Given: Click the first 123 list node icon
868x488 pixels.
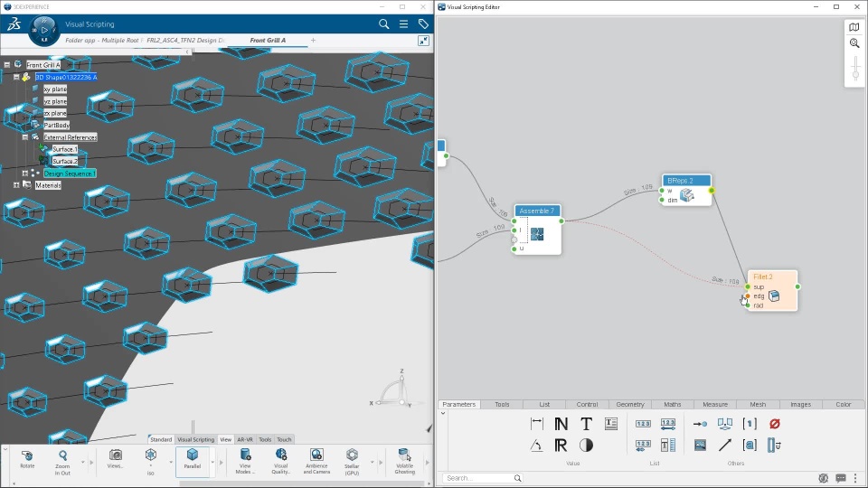Looking at the screenshot, I should 643,424.
